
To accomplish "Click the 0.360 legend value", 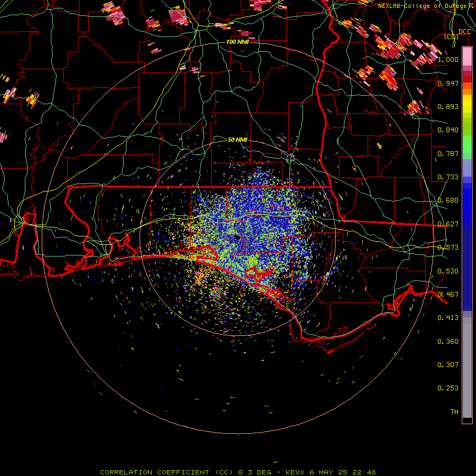I will (448, 342).
